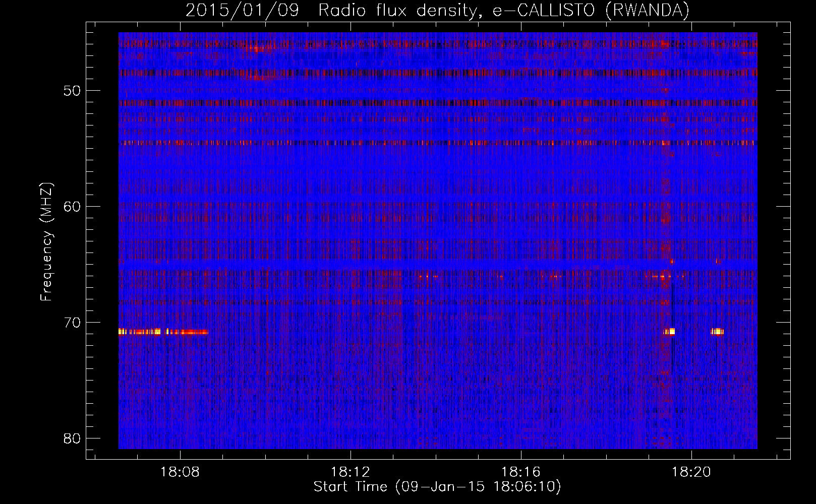Screen dimensions: 816x504
Task: Click the yellow burst after 18:20 near 71 MHz
Action: point(717,332)
